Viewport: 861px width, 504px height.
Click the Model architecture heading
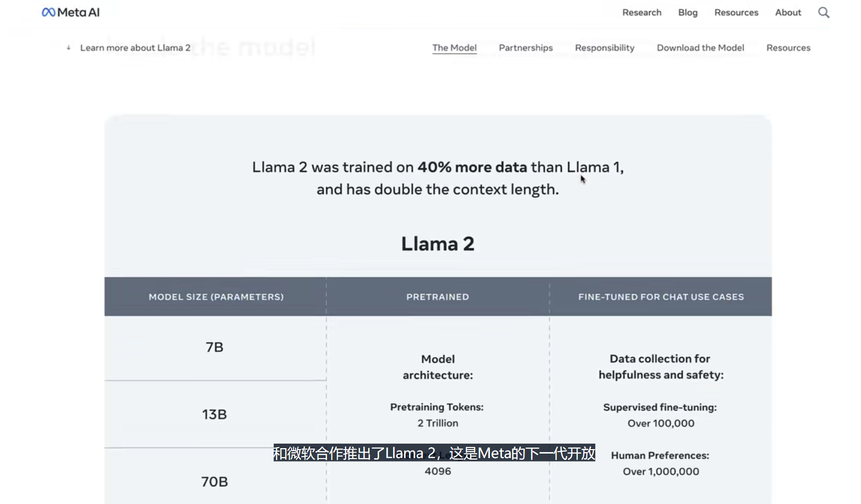pos(438,367)
